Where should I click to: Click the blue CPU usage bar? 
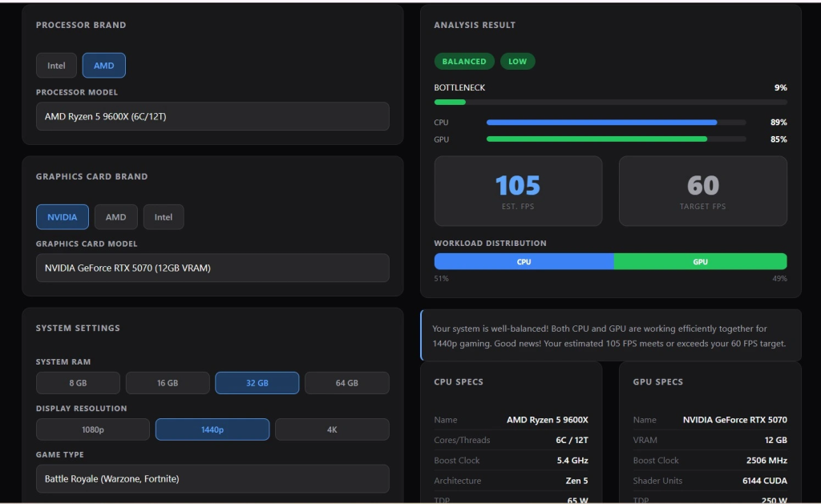[601, 123]
